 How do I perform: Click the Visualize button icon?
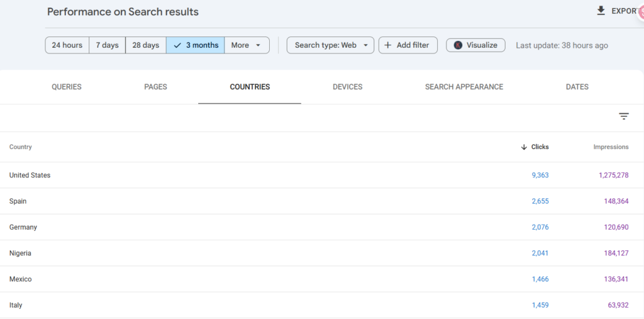click(458, 45)
